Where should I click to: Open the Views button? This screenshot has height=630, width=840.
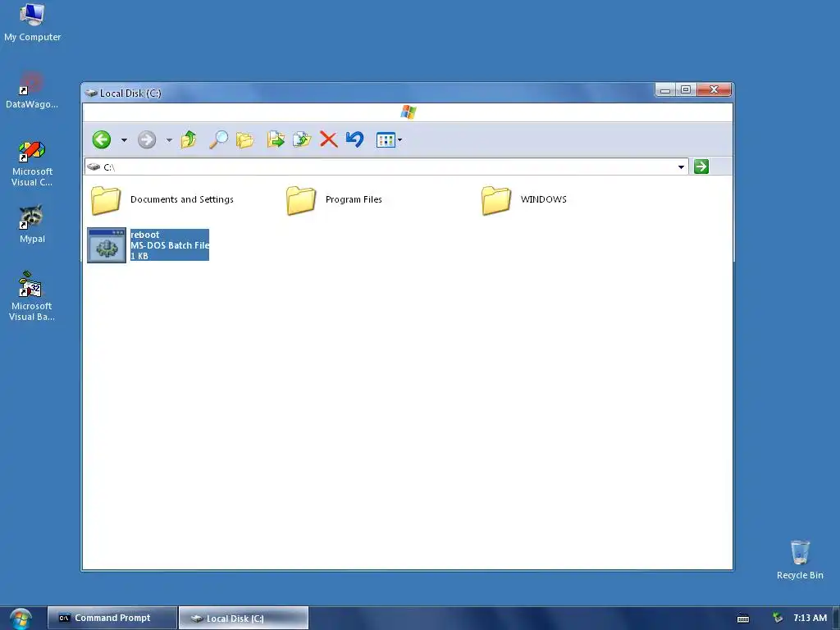point(386,140)
